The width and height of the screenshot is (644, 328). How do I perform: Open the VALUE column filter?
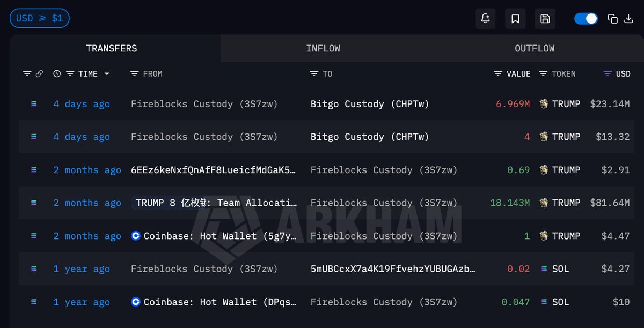pos(498,74)
